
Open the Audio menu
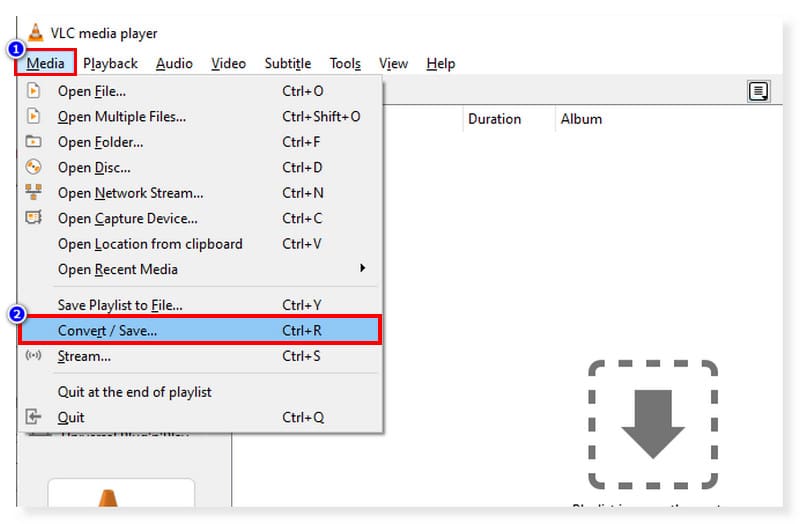pyautogui.click(x=174, y=63)
